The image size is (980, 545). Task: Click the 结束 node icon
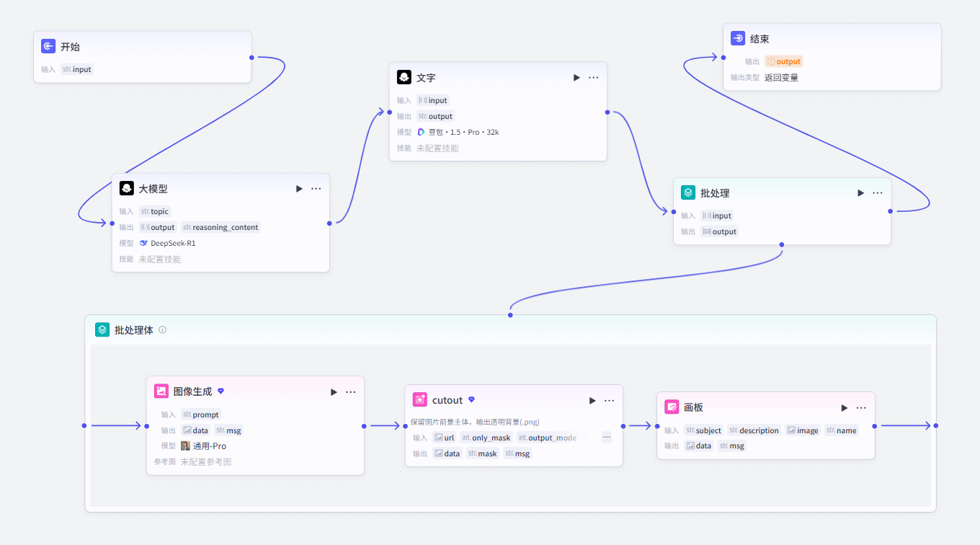click(738, 39)
